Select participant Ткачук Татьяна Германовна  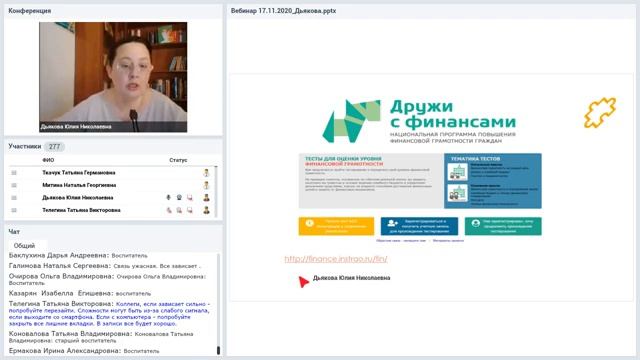(79, 173)
